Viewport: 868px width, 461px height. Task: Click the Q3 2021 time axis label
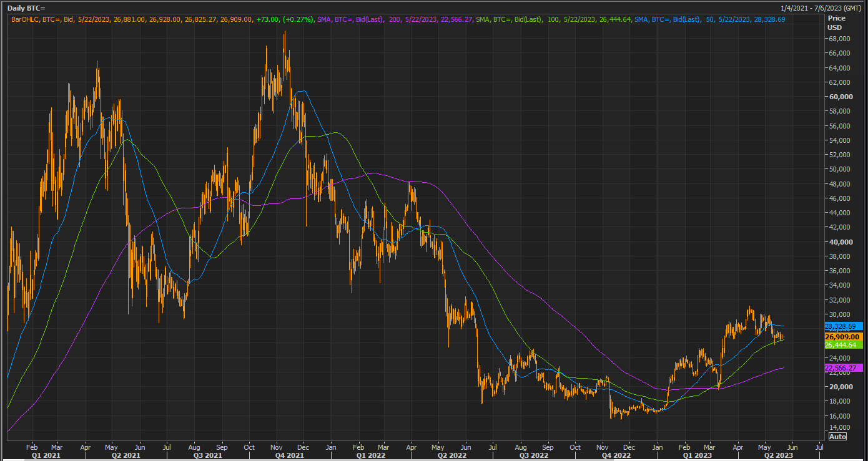(207, 455)
